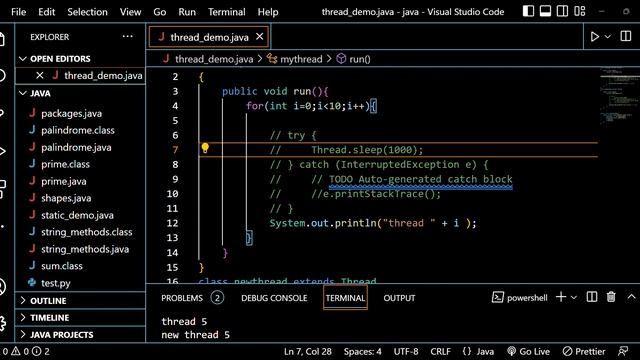640x360 pixels.
Task: Select the powershell terminal profile
Action: (x=520, y=298)
